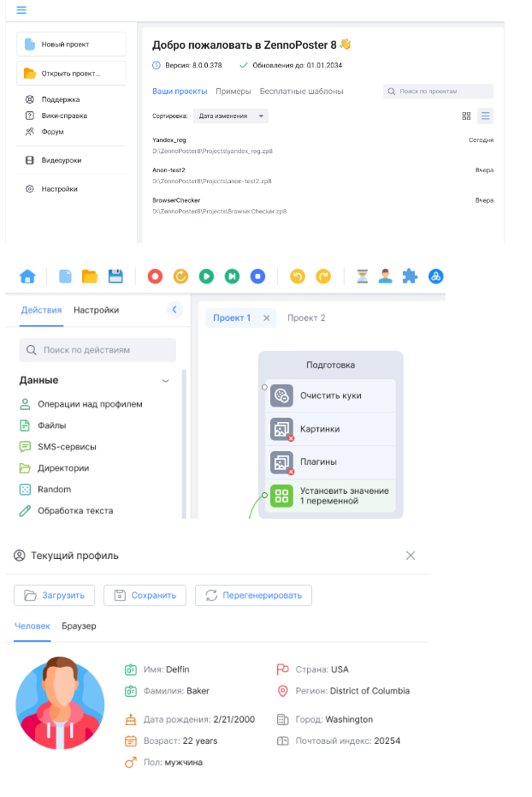Click the Wiki help question icon
The image size is (532, 797).
click(30, 116)
